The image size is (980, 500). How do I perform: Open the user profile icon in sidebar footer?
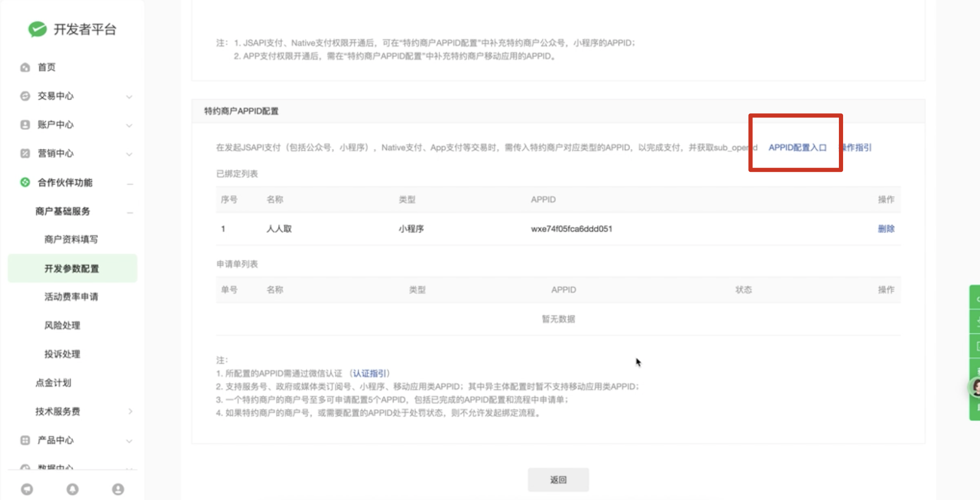(x=118, y=489)
